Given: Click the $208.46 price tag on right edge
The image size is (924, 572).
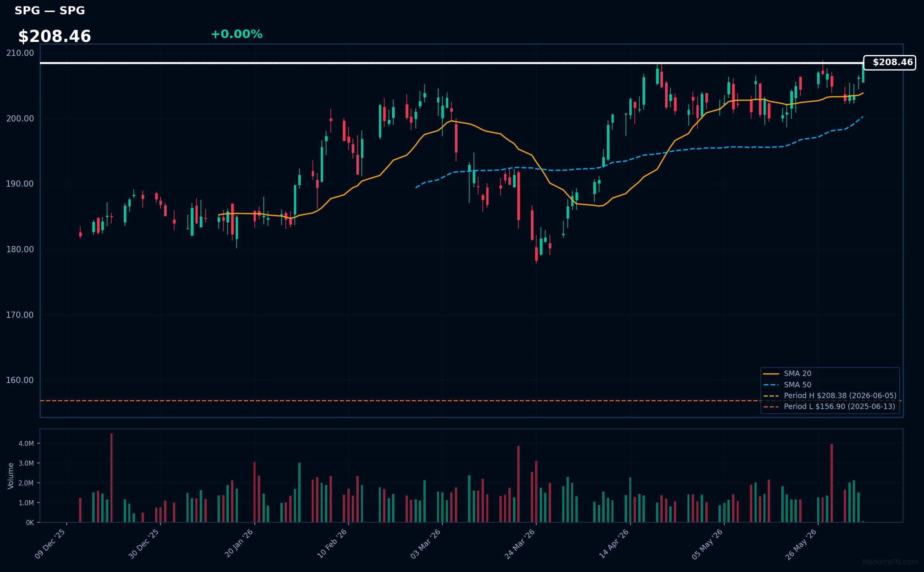Looking at the screenshot, I should click(890, 62).
